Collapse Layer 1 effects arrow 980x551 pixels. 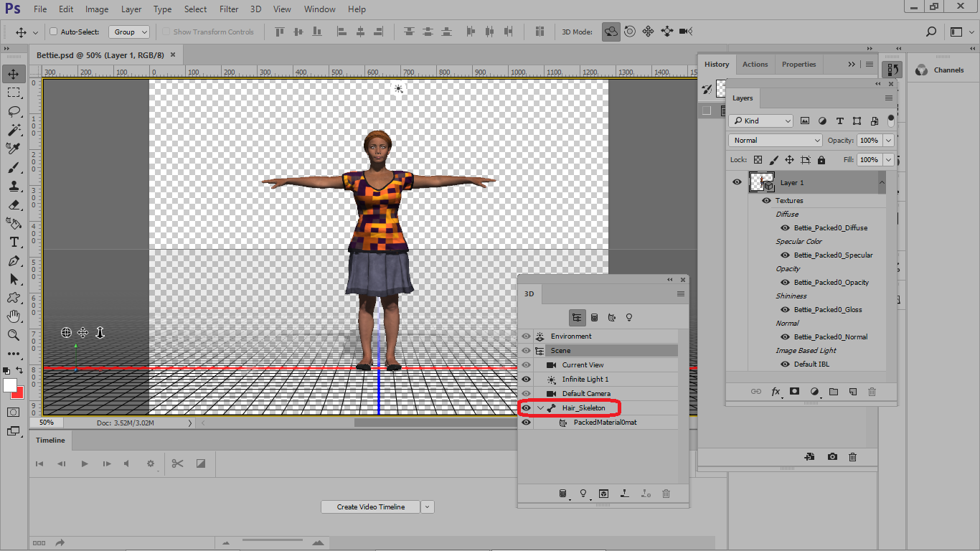(x=882, y=182)
